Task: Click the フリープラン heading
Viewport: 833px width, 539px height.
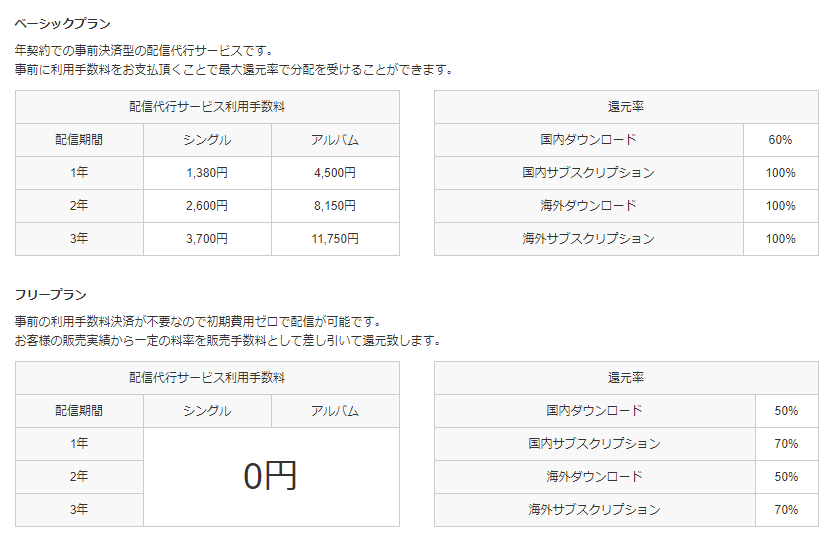Action: 51,294
